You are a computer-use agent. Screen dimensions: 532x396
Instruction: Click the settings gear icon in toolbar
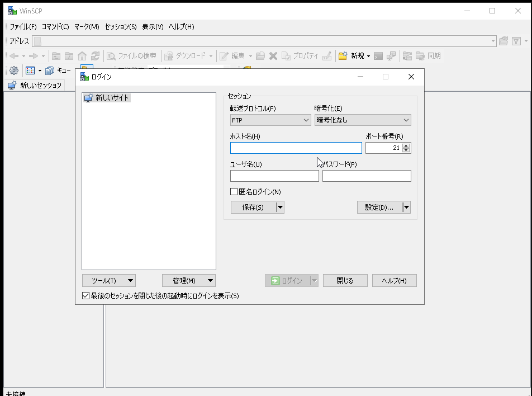click(14, 70)
